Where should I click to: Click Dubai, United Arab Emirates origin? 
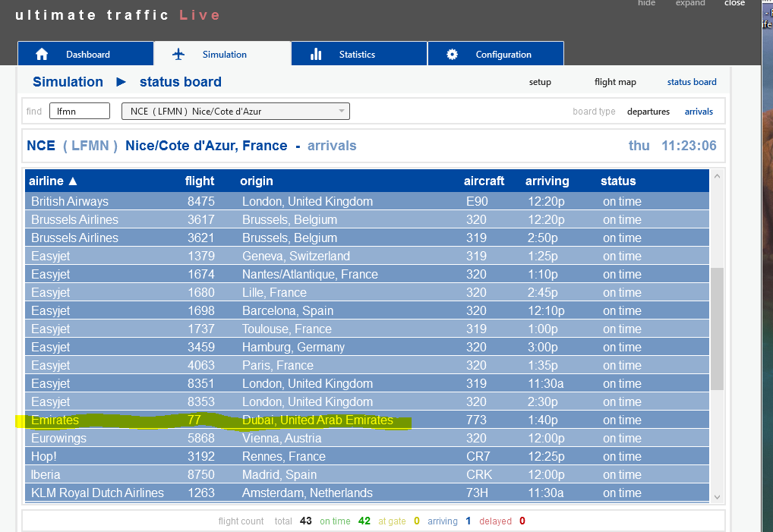click(x=317, y=420)
